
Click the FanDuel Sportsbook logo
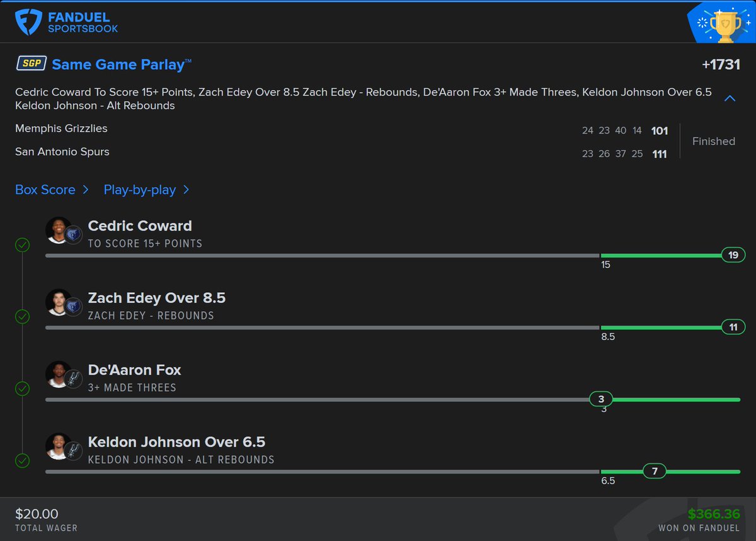(67, 22)
